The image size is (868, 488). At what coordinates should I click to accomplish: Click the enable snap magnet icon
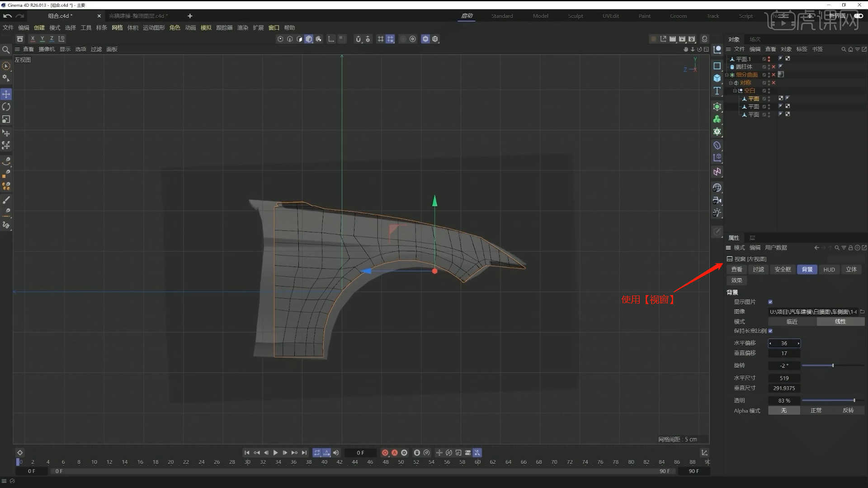(x=358, y=39)
